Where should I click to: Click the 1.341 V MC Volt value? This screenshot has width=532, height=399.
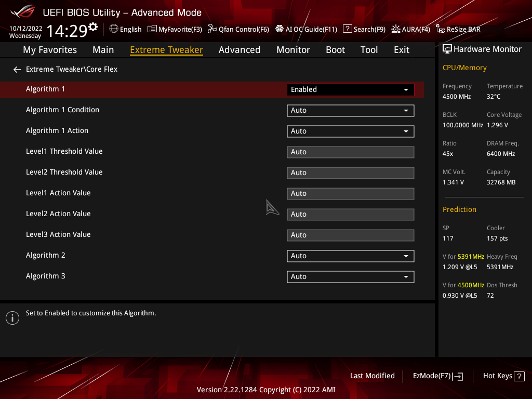click(x=453, y=182)
